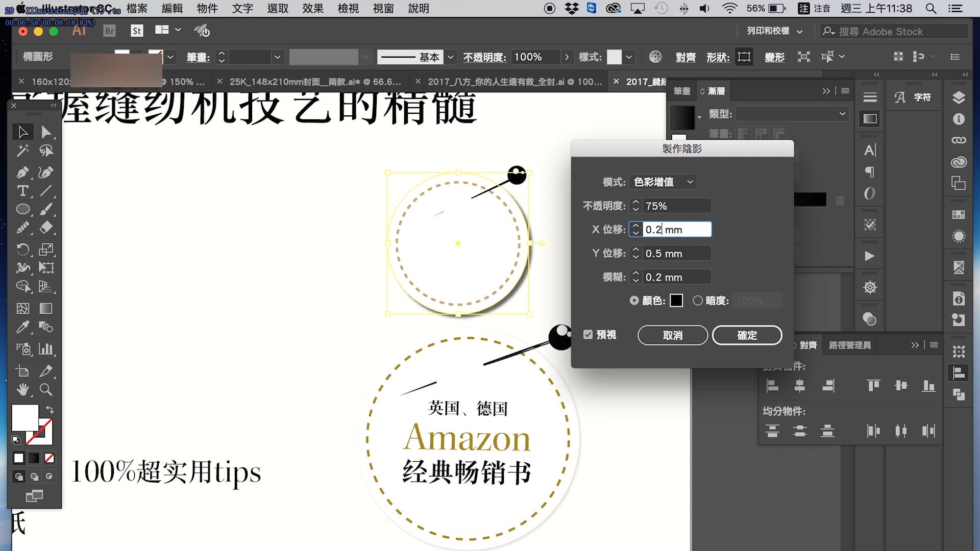The width and height of the screenshot is (980, 551).
Task: Select the Eyedropper tool
Action: [23, 327]
